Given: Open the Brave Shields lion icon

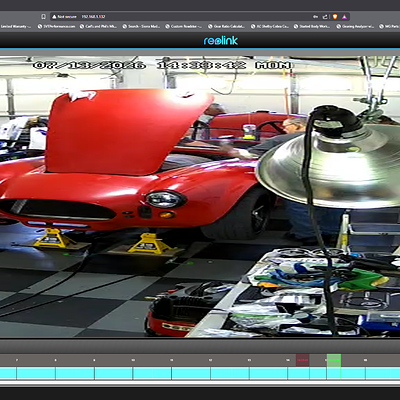Looking at the screenshot, I should [335, 17].
